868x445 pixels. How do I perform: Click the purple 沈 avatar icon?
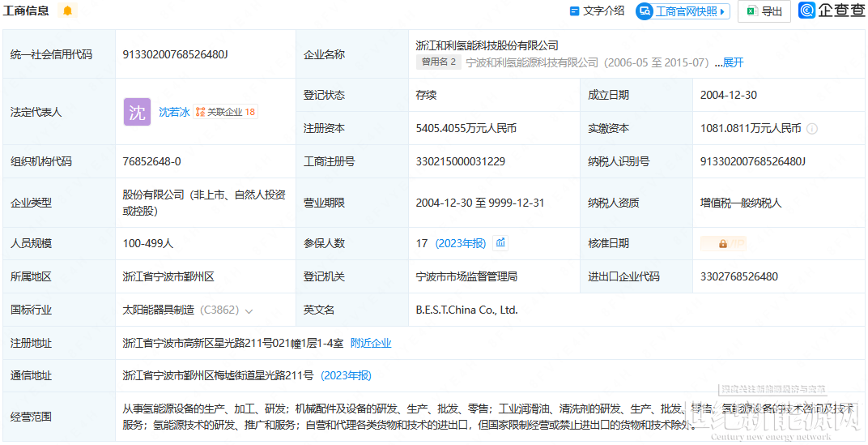pyautogui.click(x=137, y=112)
